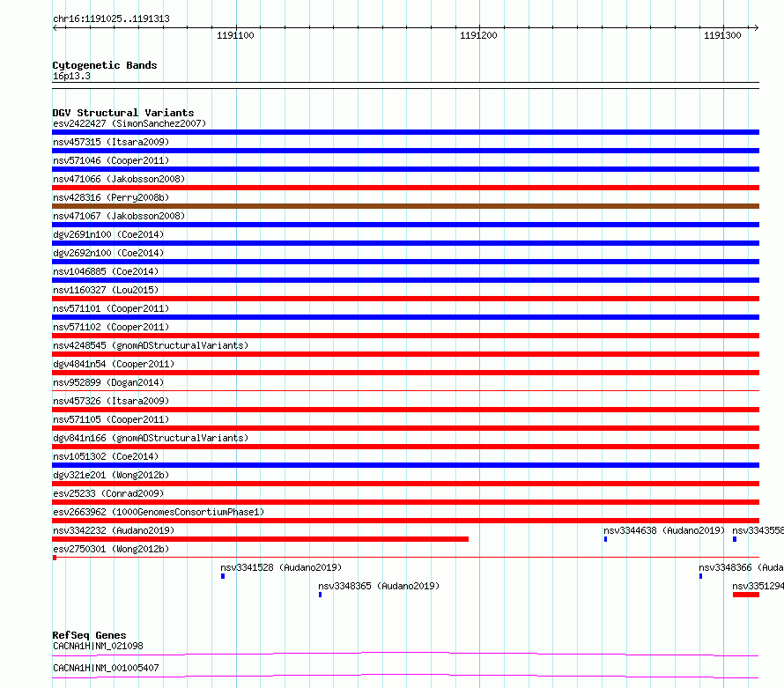
Task: Open CACNA1H|NM_001005407 gene label
Action: click(x=106, y=668)
